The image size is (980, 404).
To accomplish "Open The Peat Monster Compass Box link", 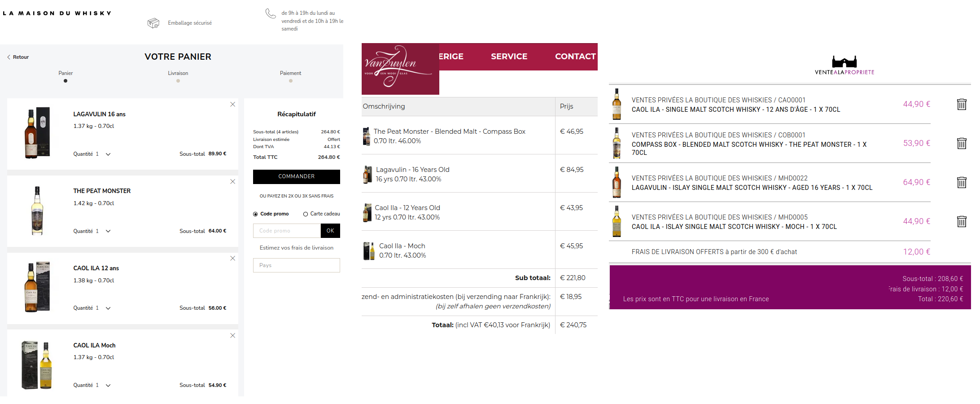I will pyautogui.click(x=450, y=132).
